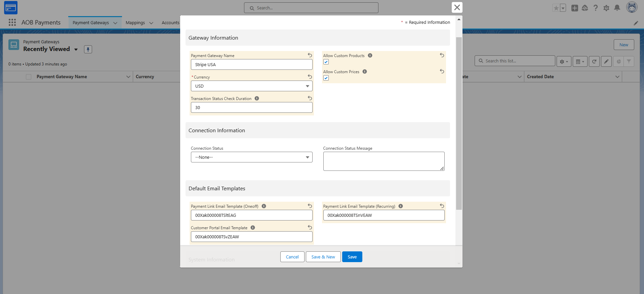The image size is (644, 294).
Task: Click the Cancel button
Action: (x=292, y=257)
